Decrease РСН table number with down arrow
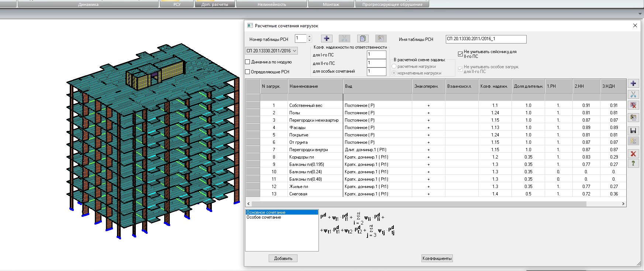 click(x=309, y=40)
